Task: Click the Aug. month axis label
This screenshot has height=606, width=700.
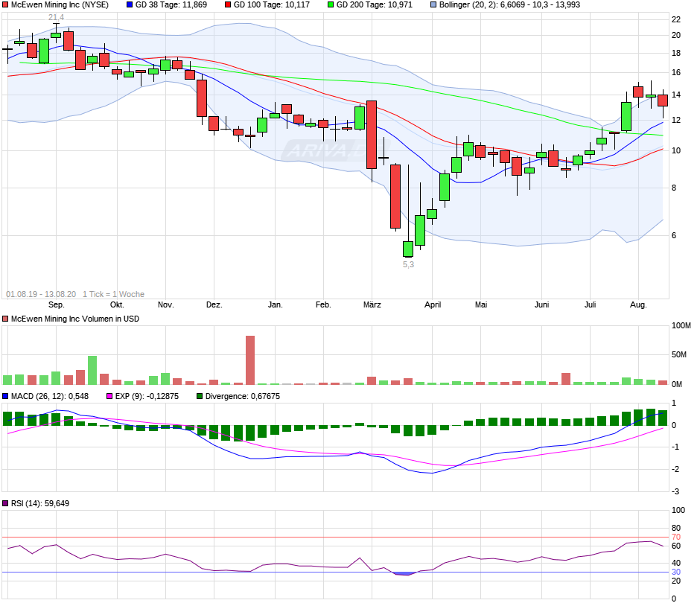Action: [638, 304]
